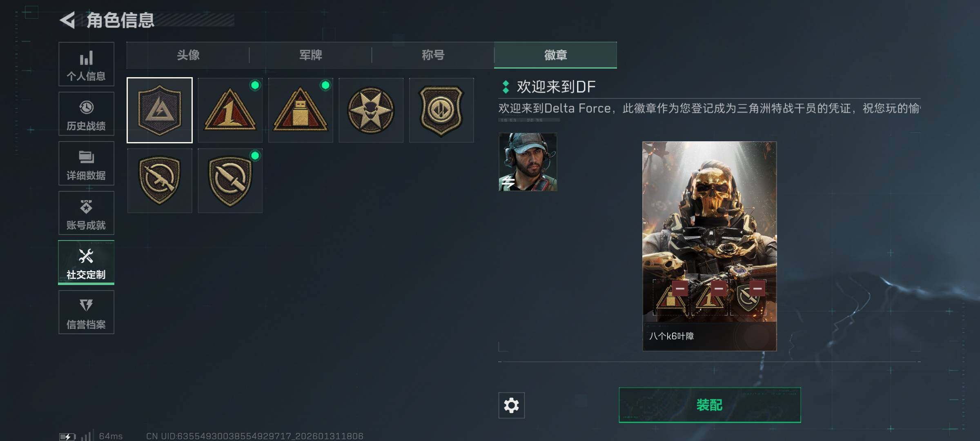This screenshot has width=980, height=441.
Task: Remove the knife badge from the card's third slot
Action: 757,288
